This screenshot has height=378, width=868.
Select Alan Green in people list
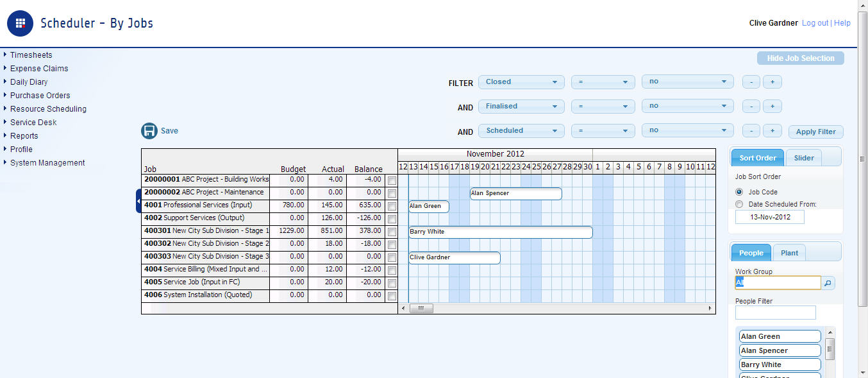pyautogui.click(x=780, y=336)
